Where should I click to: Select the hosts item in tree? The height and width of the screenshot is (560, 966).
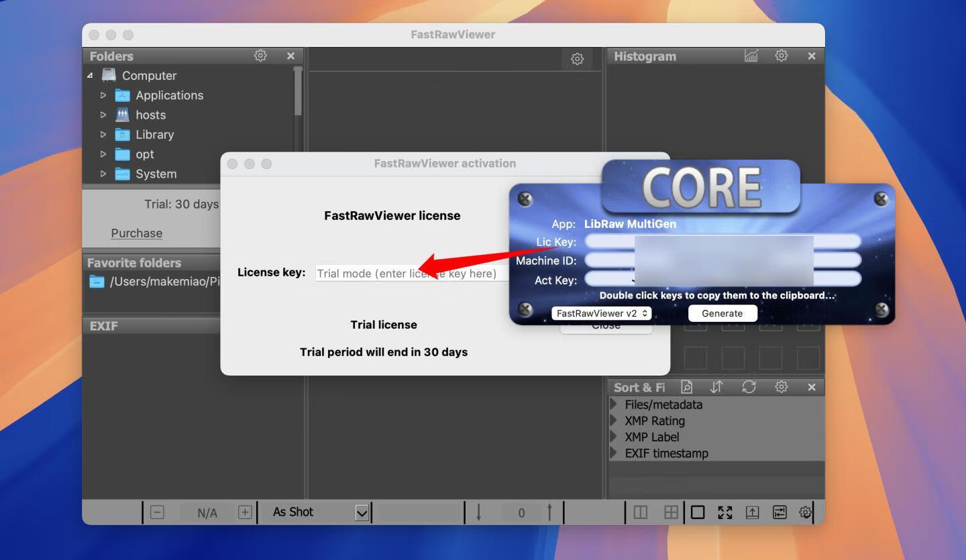pyautogui.click(x=150, y=115)
